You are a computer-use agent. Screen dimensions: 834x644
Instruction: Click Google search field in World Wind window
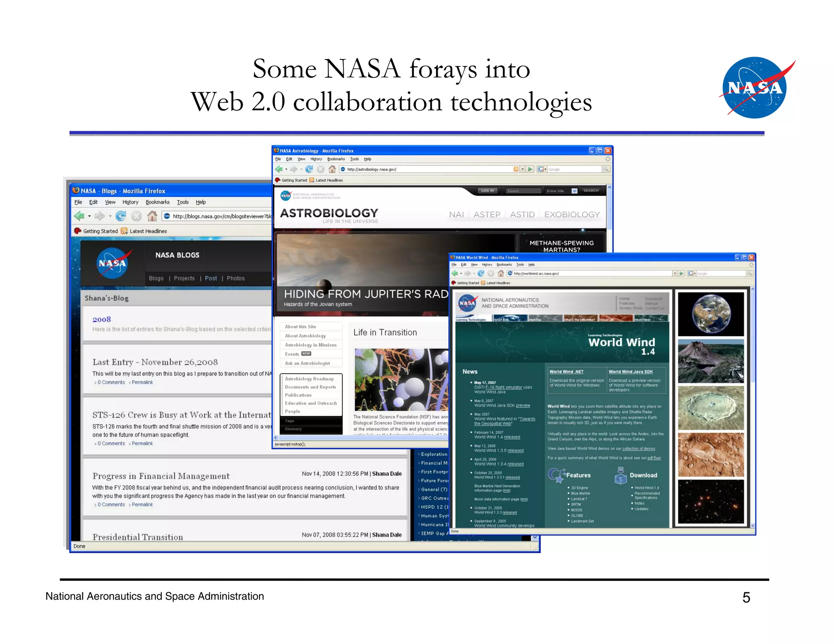pos(721,274)
